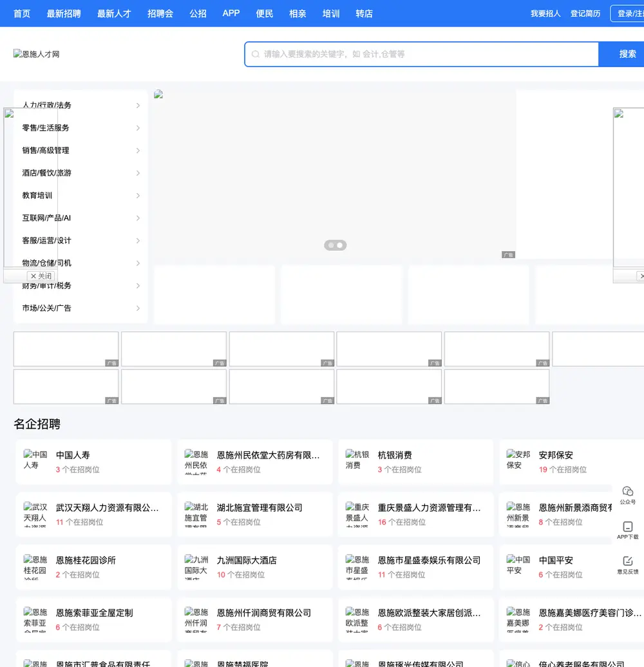
Task: Open 恩施欧派整装大家居 listing
Action: tap(415, 619)
